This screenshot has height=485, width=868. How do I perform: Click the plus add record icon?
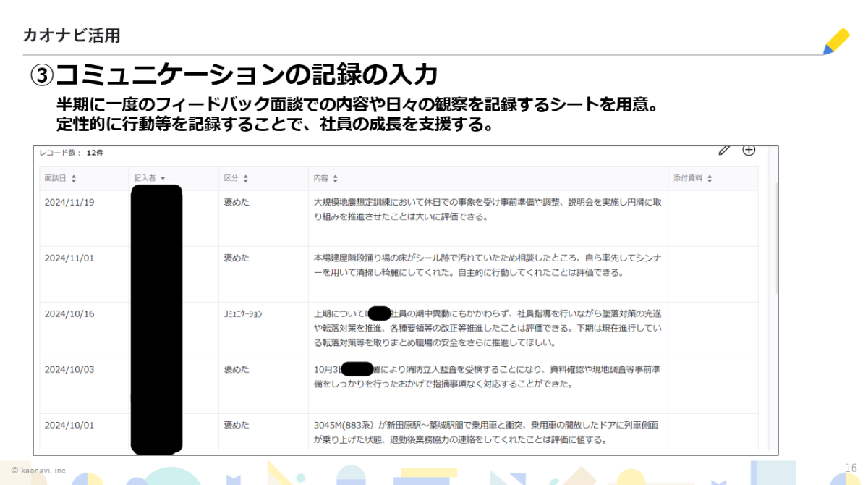tap(749, 150)
